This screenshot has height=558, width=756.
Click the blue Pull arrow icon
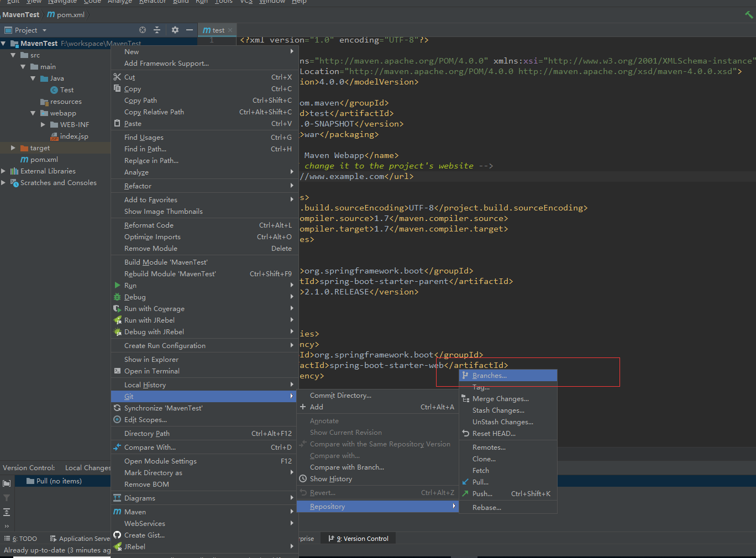click(x=465, y=482)
